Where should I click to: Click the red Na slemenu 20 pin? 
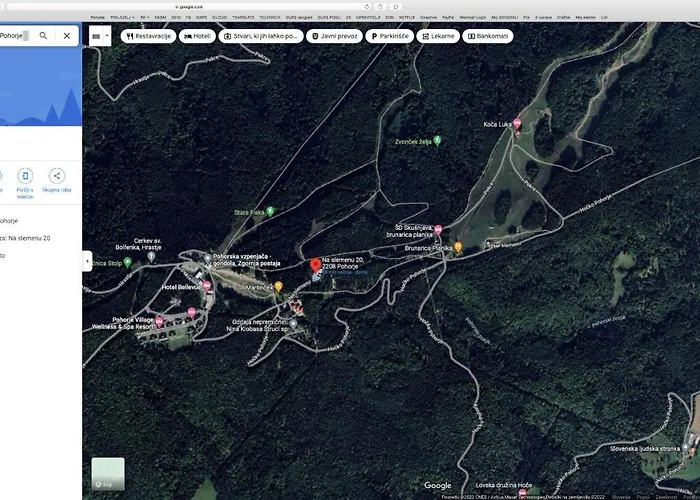(316, 265)
